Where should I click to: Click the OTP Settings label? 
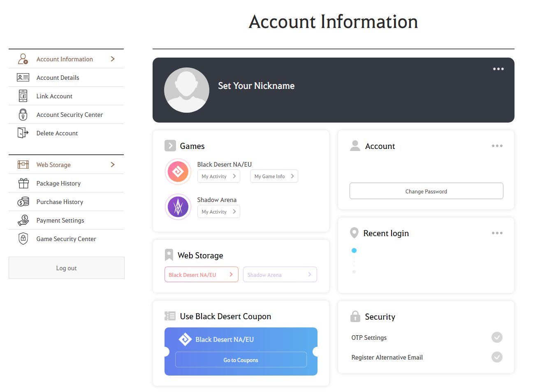(x=369, y=337)
